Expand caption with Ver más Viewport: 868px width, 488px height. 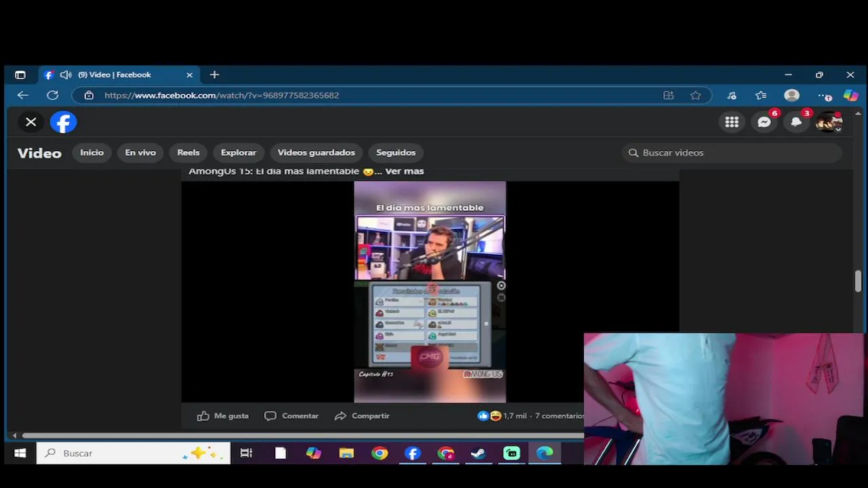click(x=405, y=171)
